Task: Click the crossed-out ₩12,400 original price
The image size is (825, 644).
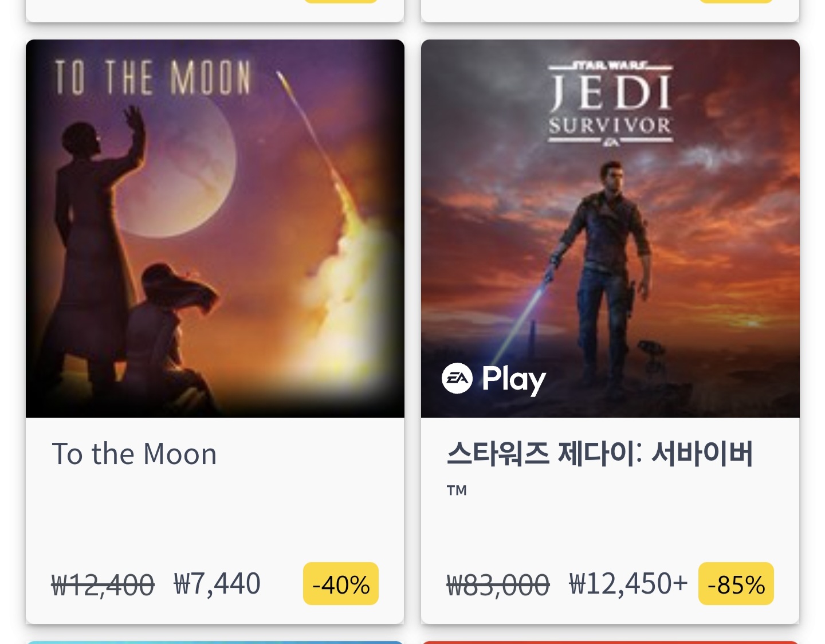Action: coord(103,585)
